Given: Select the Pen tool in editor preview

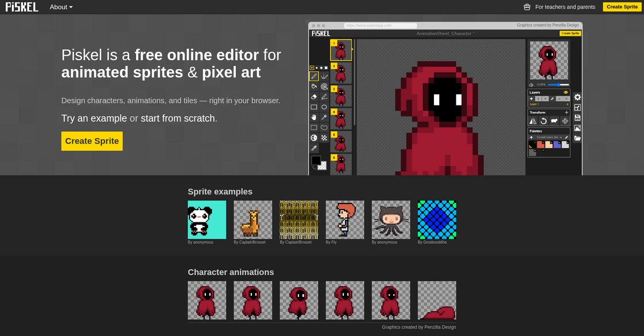Looking at the screenshot, I should pyautogui.click(x=314, y=76).
